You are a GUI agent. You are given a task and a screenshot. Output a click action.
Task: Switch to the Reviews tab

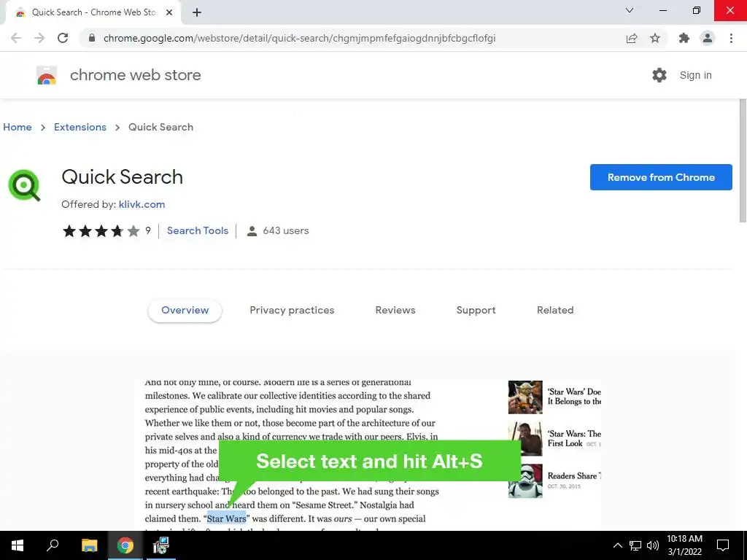click(x=395, y=311)
